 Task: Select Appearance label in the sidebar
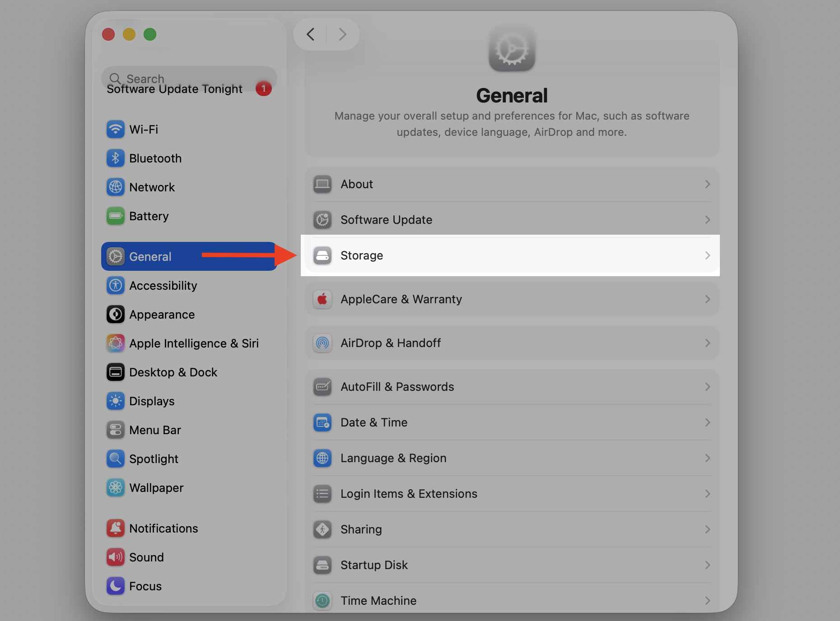(162, 315)
